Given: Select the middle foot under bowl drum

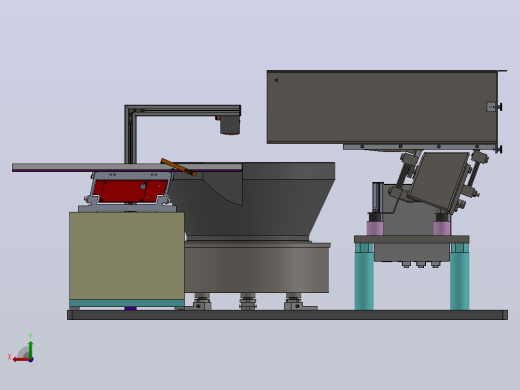Looking at the screenshot, I should coord(248,301).
